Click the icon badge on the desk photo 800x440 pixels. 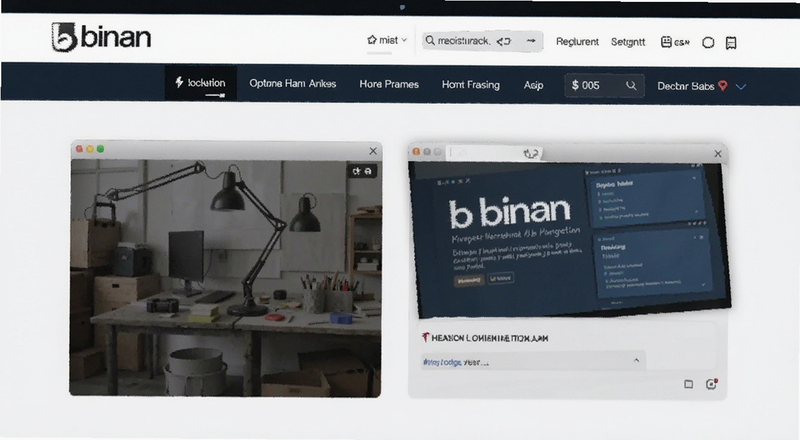coord(362,172)
